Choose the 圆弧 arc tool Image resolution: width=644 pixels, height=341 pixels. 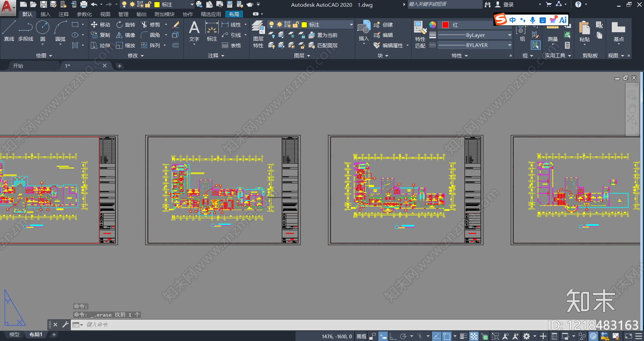click(60, 31)
